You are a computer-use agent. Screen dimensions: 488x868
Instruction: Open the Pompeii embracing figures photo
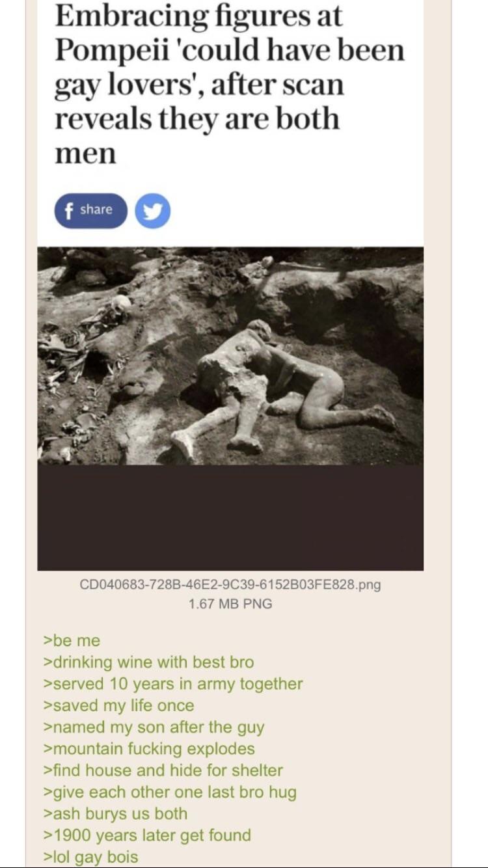230,355
